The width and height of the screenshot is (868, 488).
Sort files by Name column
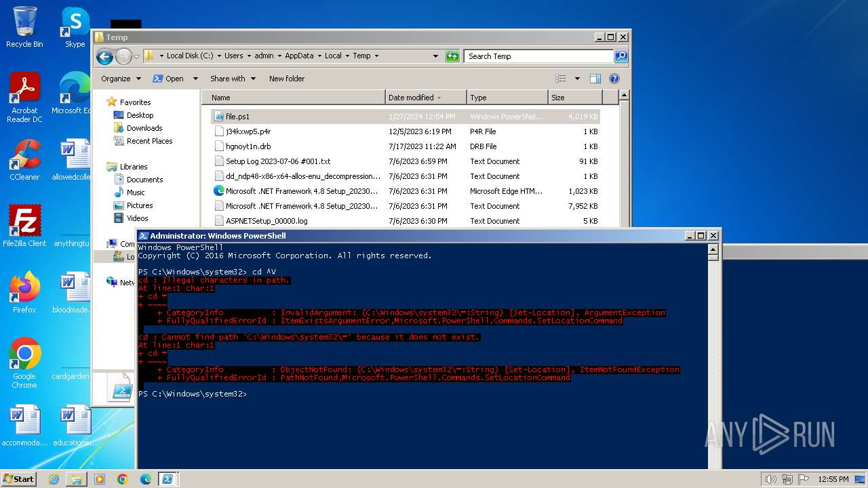(294, 98)
